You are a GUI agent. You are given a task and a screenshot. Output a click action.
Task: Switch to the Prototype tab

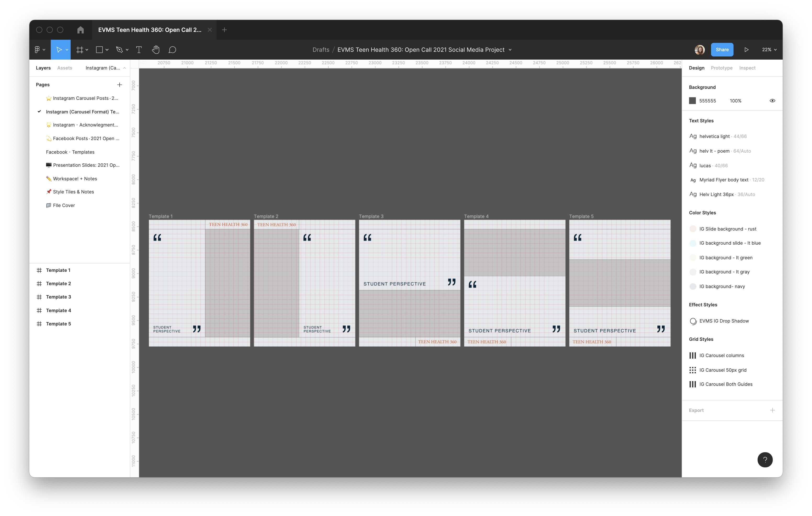(x=721, y=68)
